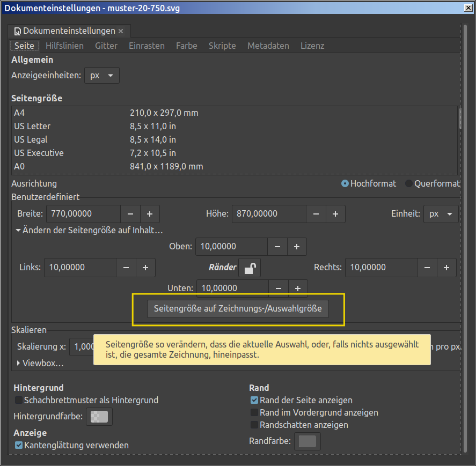Toggle the Ränder lock icon

pos(250,268)
